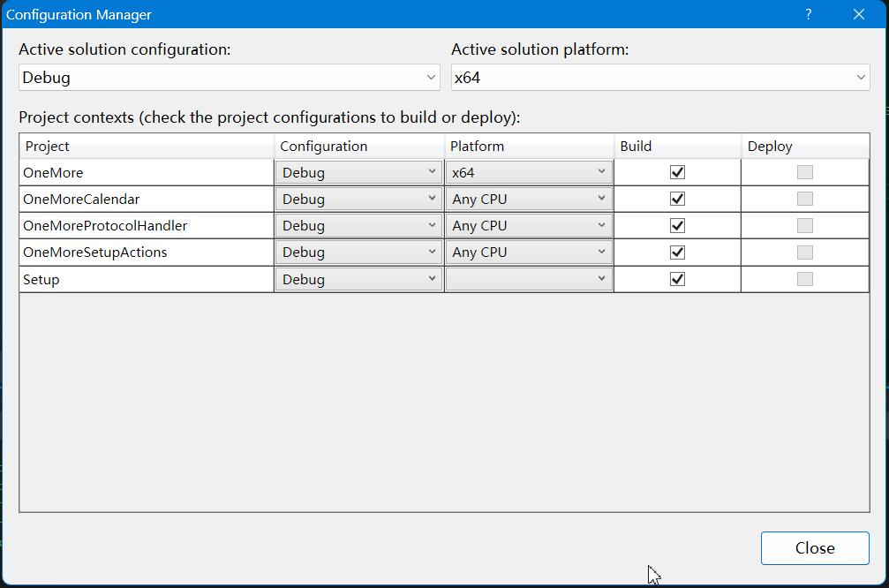
Task: Click the Platform column header
Action: 530,147
